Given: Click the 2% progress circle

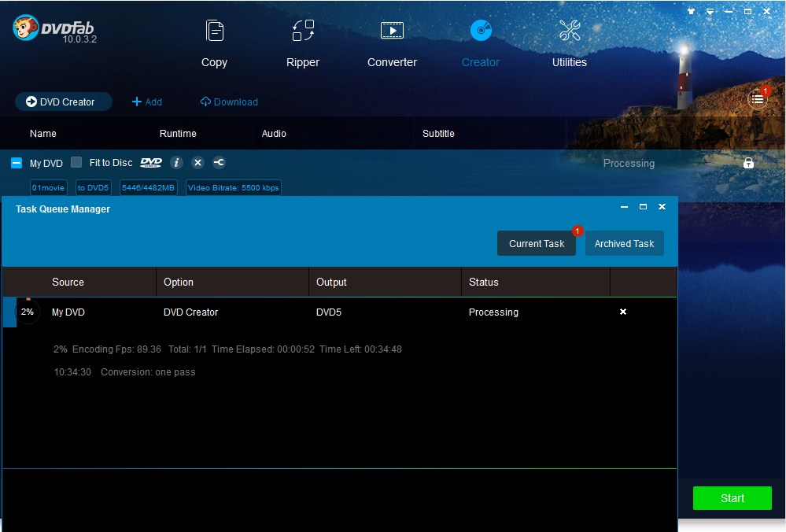Looking at the screenshot, I should [28, 312].
